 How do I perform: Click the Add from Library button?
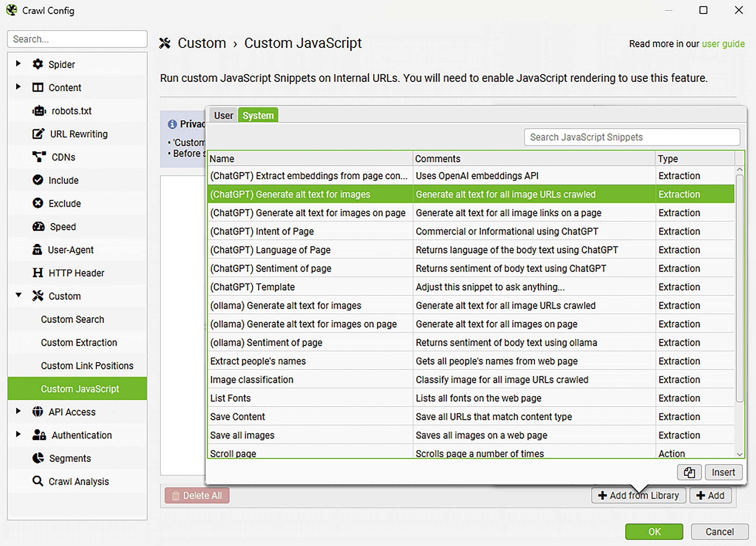click(638, 495)
